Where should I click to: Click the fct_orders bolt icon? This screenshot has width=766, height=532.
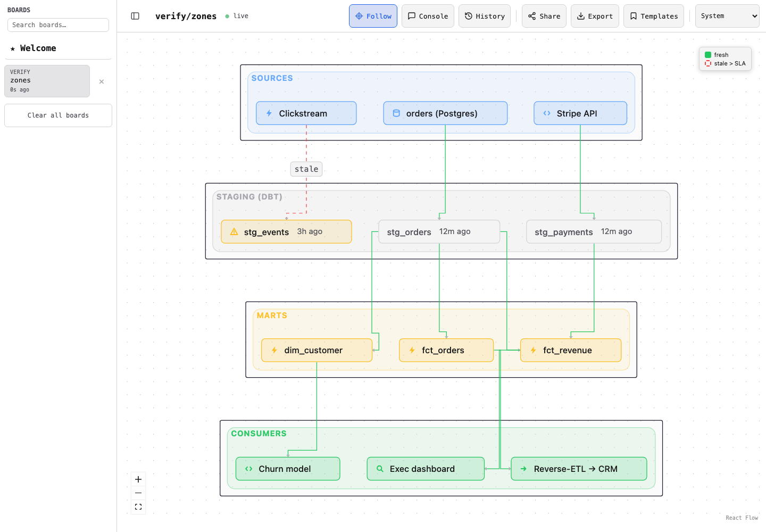[x=412, y=350]
